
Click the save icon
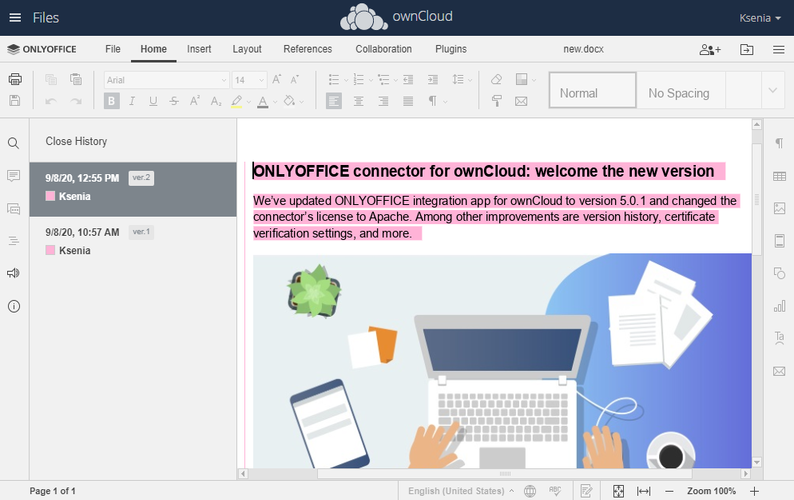tap(15, 100)
